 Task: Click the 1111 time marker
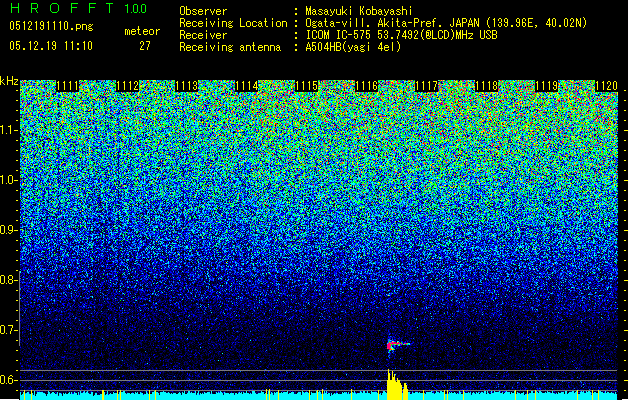pos(67,86)
